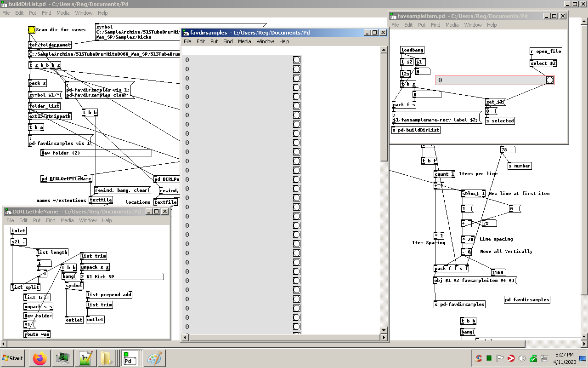
Task: Open Find menu in favdirsamples window
Action: [x=228, y=41]
